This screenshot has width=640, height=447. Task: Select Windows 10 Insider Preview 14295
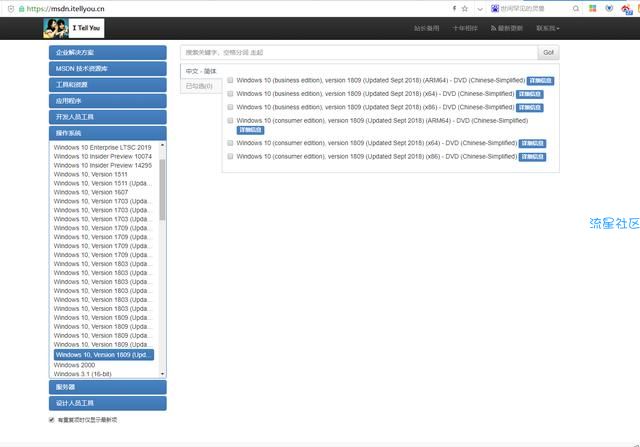(102, 165)
